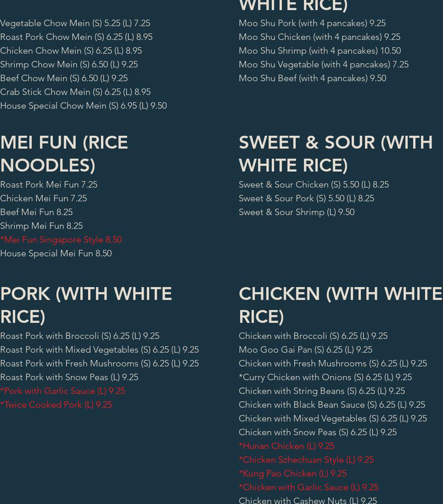This screenshot has width=443, height=504.
Task: Select the Sweet & Sour Chicken item
Action: coord(314,185)
